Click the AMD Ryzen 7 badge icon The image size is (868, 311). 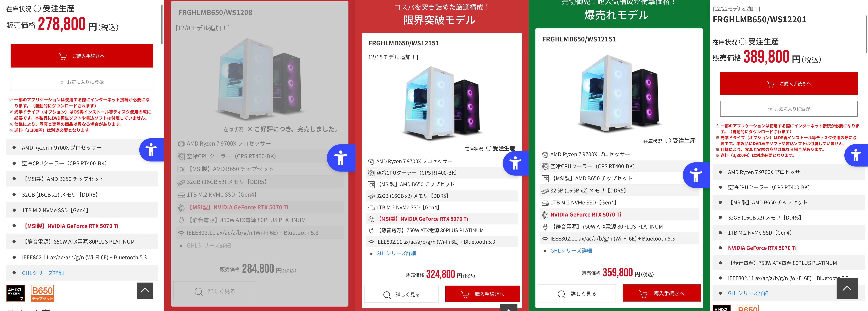[x=15, y=293]
